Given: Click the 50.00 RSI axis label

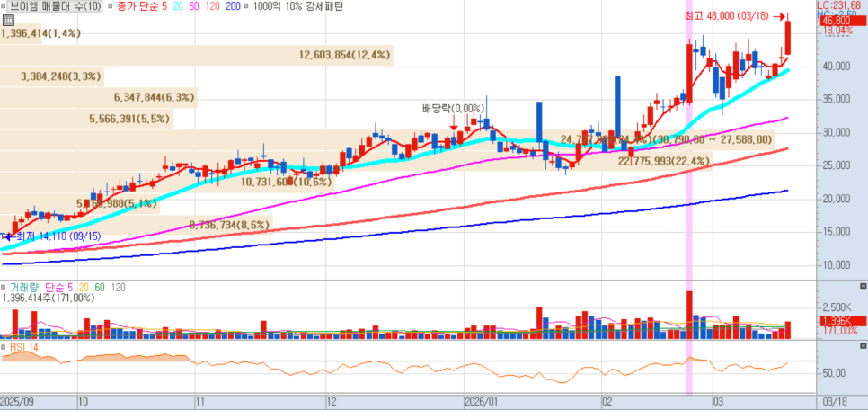Looking at the screenshot, I should coord(834,373).
